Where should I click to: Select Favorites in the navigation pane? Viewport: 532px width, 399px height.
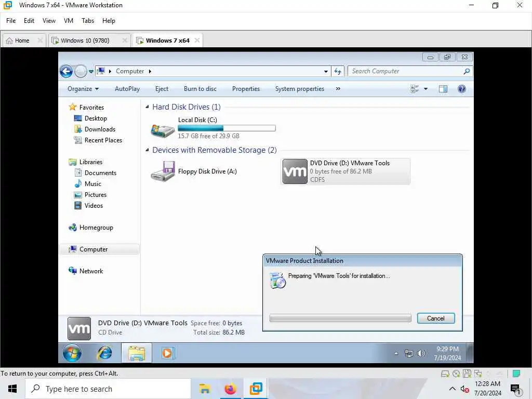[91, 107]
